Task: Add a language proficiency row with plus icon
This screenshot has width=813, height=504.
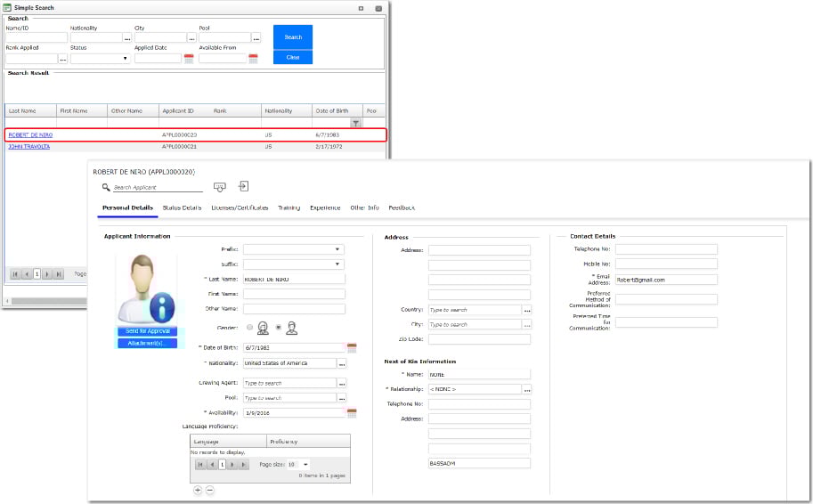Action: point(197,490)
